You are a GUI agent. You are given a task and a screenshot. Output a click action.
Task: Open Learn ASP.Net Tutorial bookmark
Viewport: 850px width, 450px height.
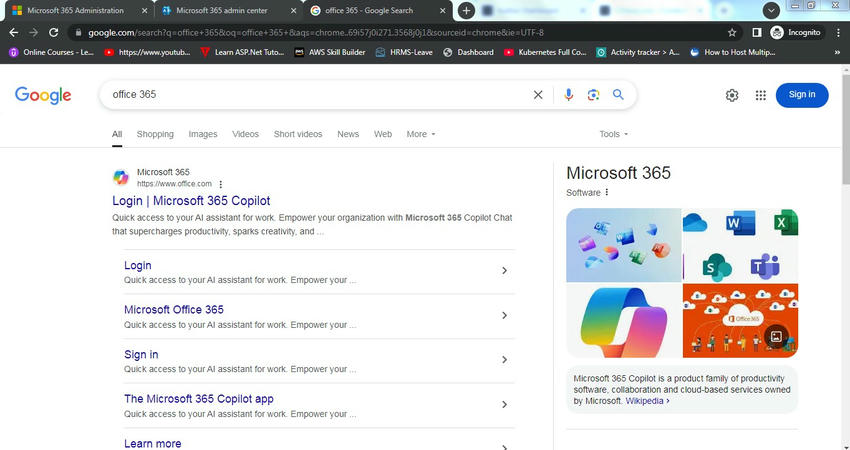(242, 52)
